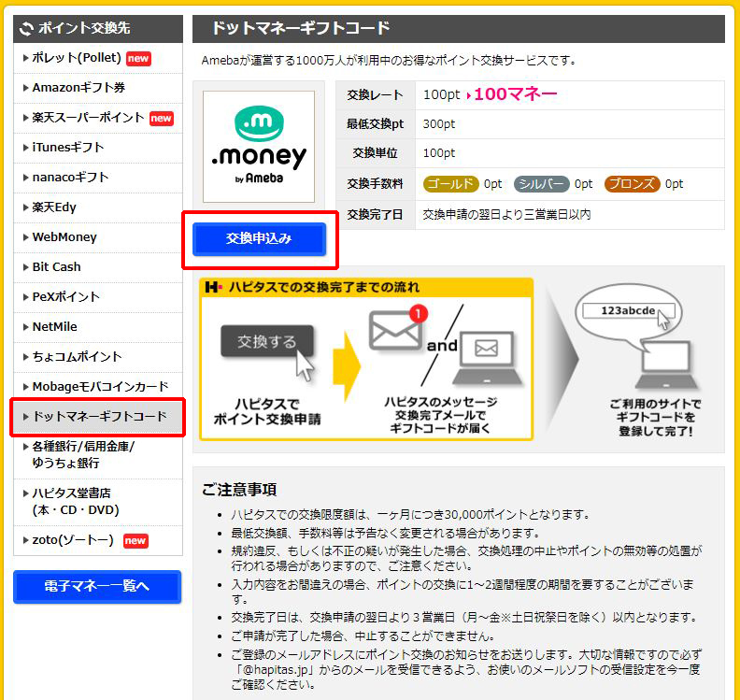
Task: Click the Ameba service description sentence
Action: (x=390, y=61)
